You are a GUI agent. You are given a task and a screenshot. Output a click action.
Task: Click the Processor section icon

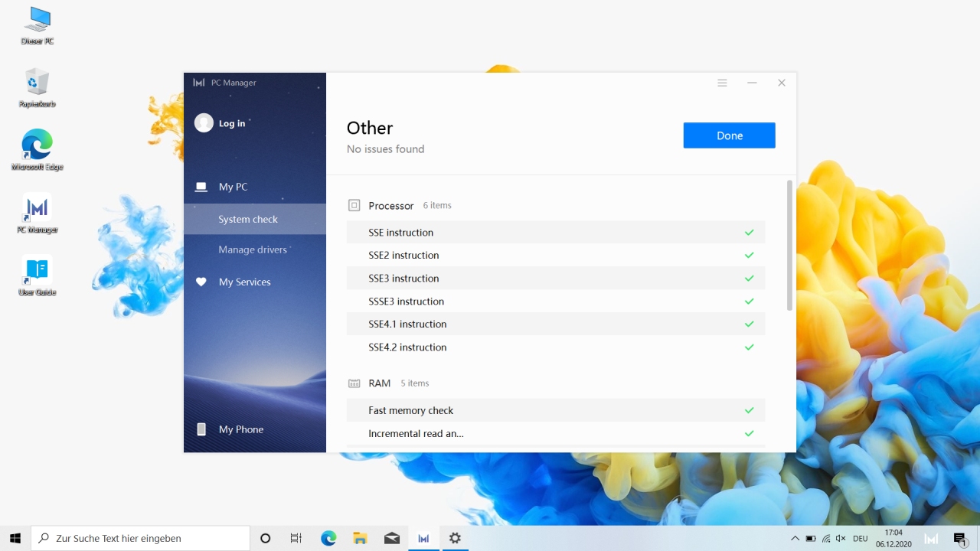354,205
